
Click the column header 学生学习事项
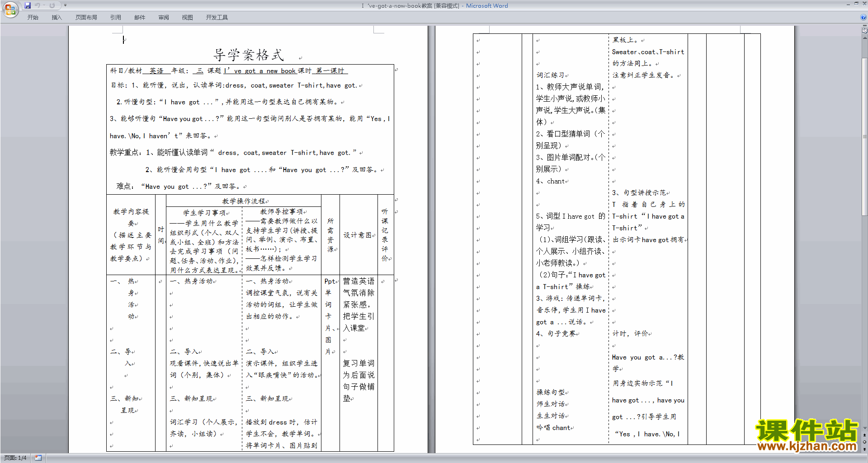204,213
